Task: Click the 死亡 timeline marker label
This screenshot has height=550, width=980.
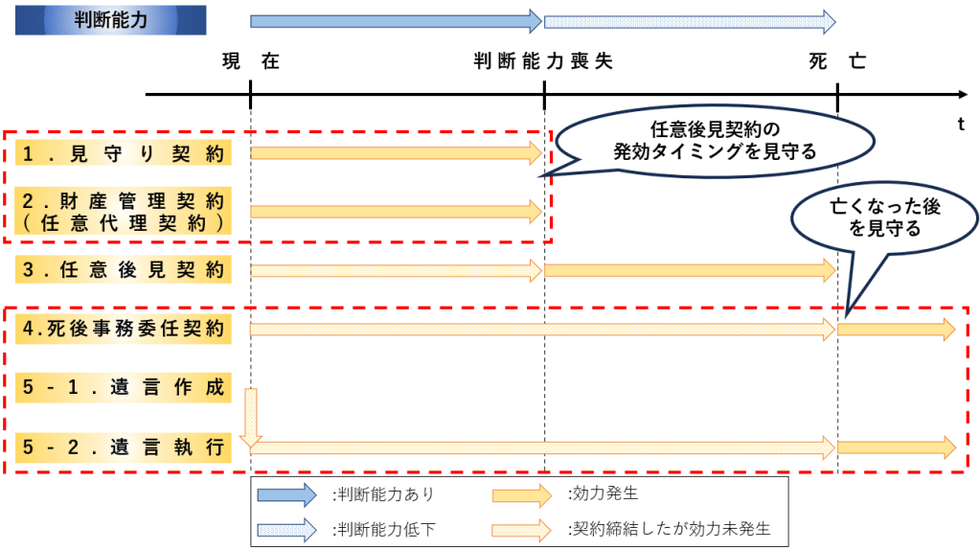Action: click(x=837, y=62)
